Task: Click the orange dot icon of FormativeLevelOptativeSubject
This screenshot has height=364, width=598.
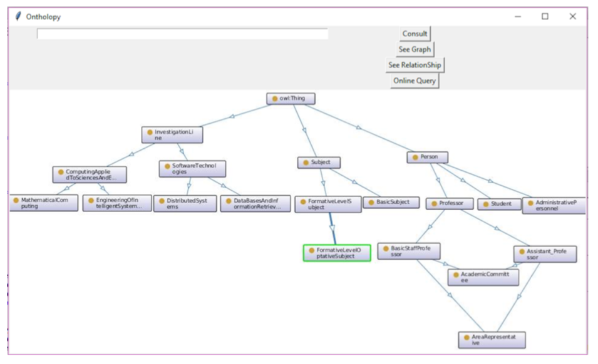Action: pyautogui.click(x=312, y=251)
